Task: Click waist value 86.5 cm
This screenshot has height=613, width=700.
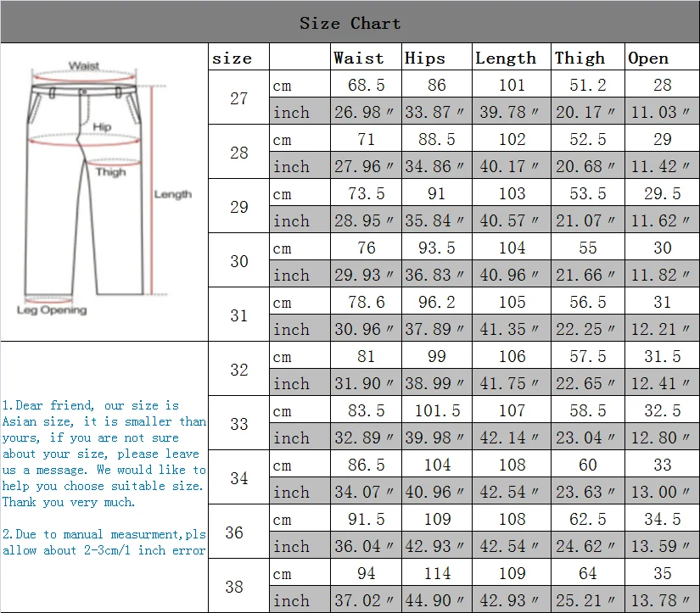Action: pos(366,465)
